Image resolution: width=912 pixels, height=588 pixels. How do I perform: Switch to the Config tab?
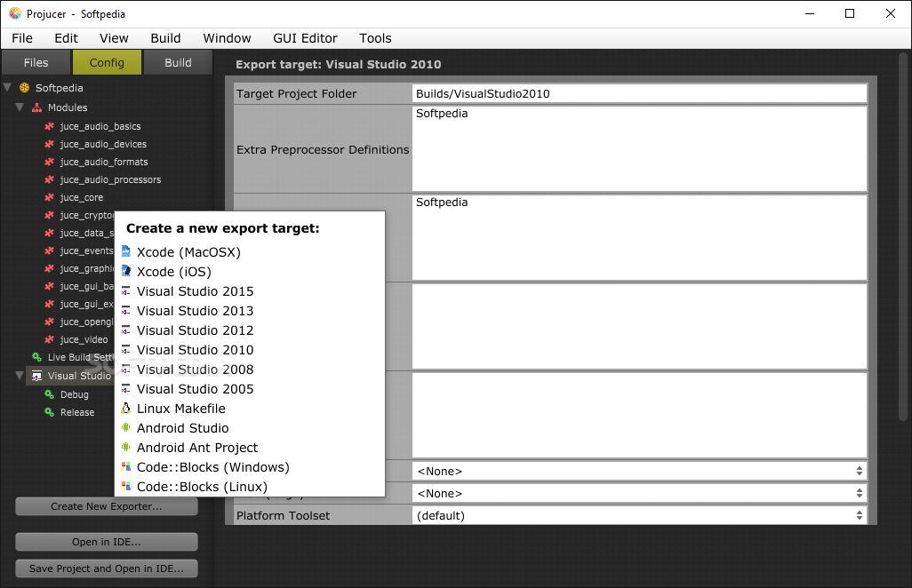(x=107, y=62)
